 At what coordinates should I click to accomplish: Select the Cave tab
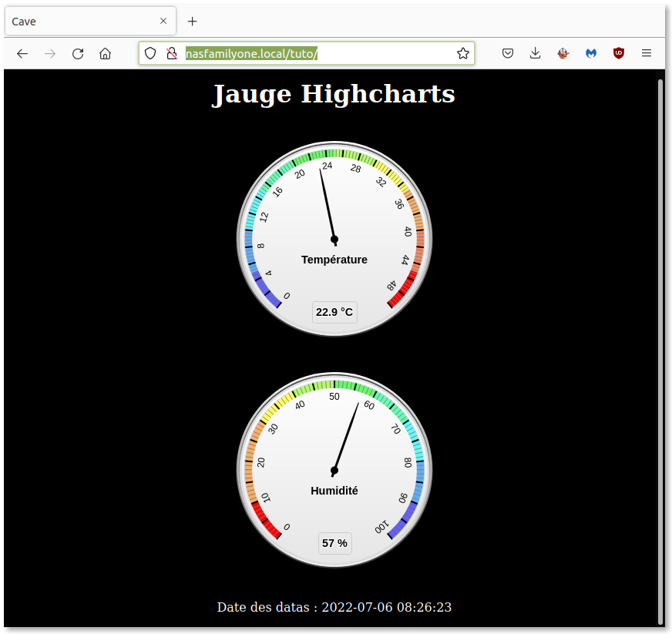[90, 21]
